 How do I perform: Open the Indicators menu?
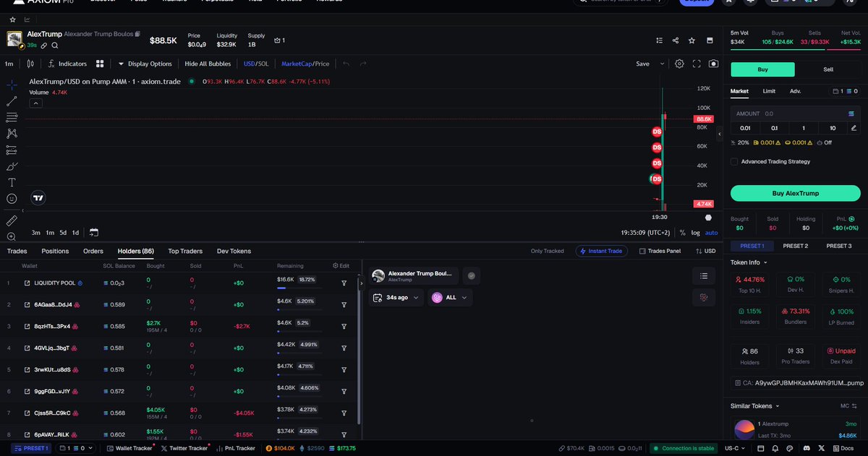[x=67, y=64]
